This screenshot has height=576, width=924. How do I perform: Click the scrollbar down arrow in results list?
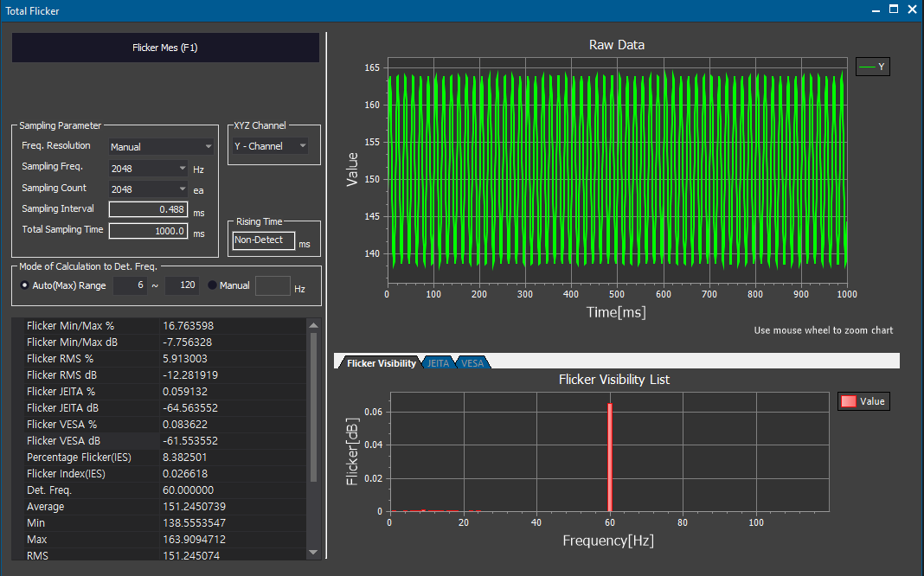(x=313, y=553)
